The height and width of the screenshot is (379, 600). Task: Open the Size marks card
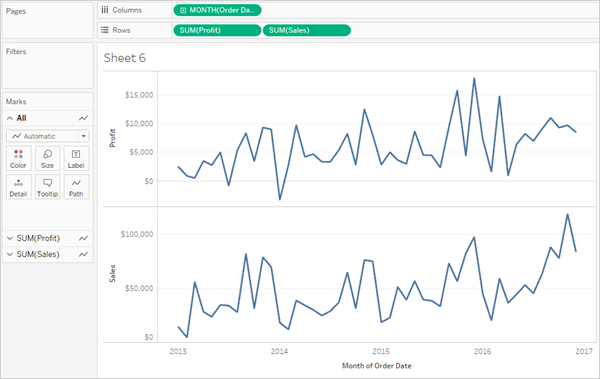click(47, 158)
